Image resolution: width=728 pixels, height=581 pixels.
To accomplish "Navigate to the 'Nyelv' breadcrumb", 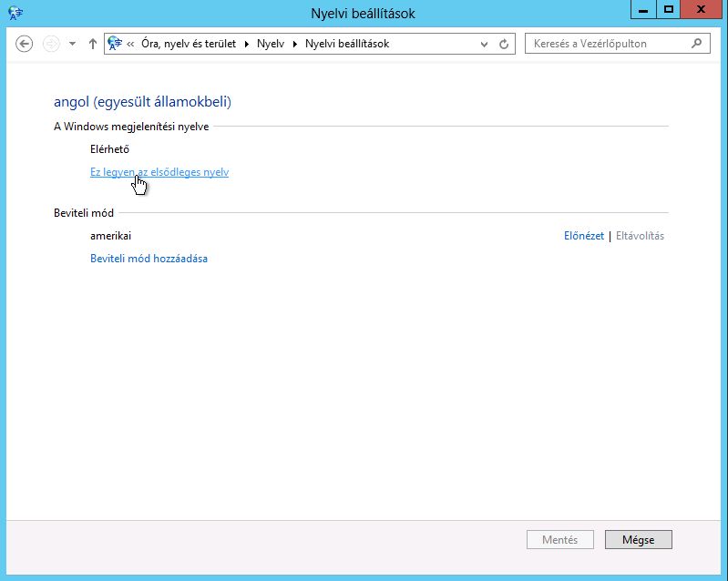I will point(272,44).
